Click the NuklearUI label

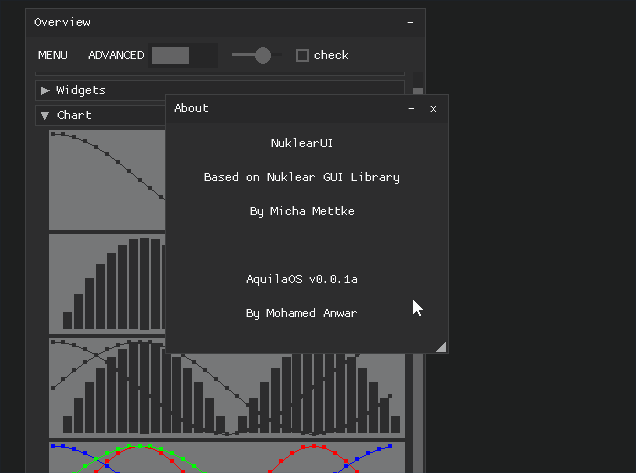pyautogui.click(x=302, y=143)
